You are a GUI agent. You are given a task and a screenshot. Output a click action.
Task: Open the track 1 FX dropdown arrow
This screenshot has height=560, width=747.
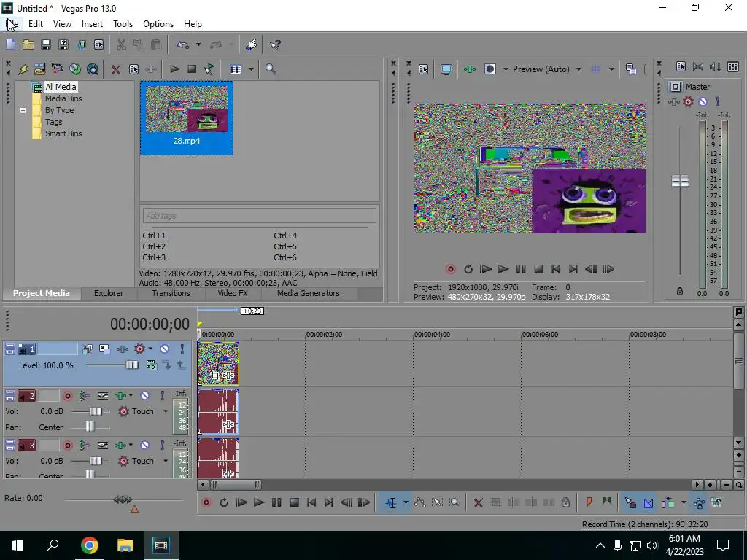pyautogui.click(x=150, y=349)
